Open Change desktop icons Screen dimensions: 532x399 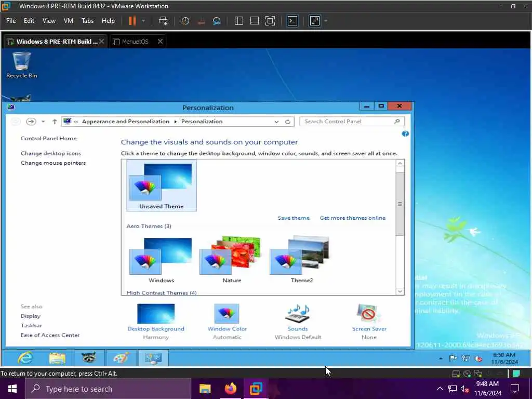[51, 153]
